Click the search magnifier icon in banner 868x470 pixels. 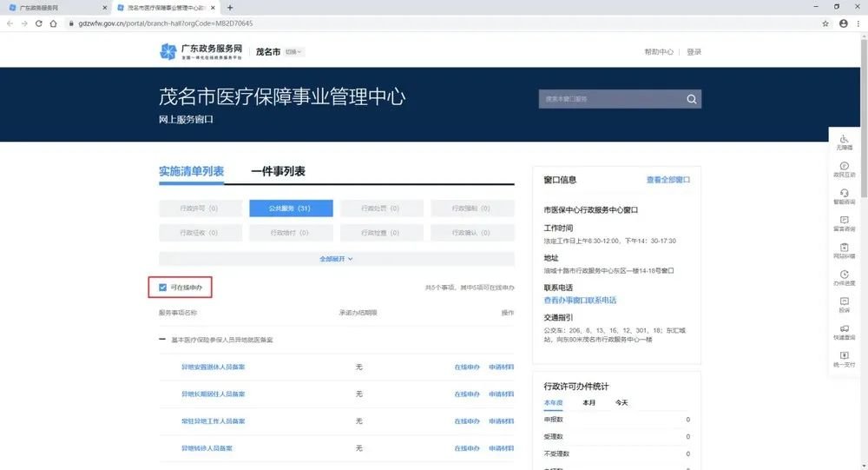(692, 99)
